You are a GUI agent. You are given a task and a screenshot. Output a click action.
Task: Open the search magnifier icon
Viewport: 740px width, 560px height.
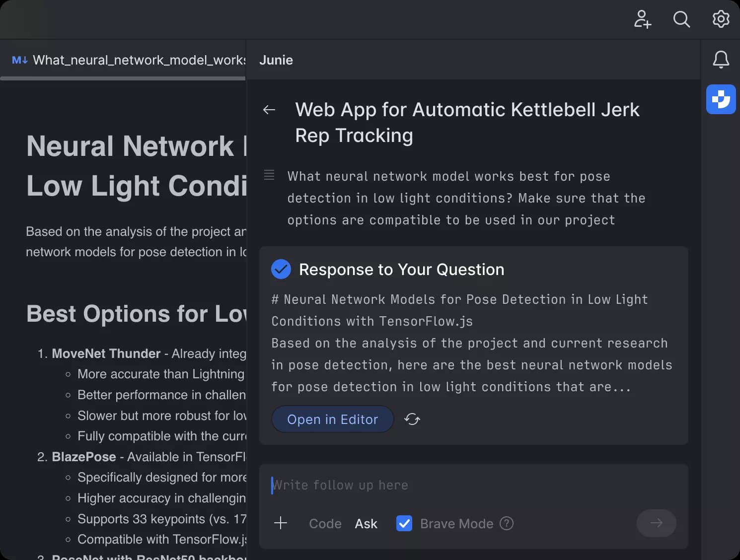(681, 20)
